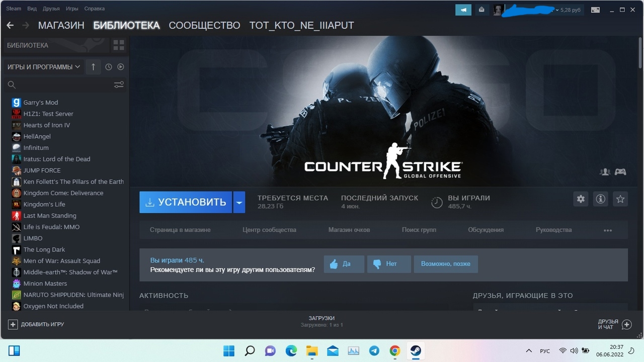
Task: Open Руководства link
Action: (554, 230)
